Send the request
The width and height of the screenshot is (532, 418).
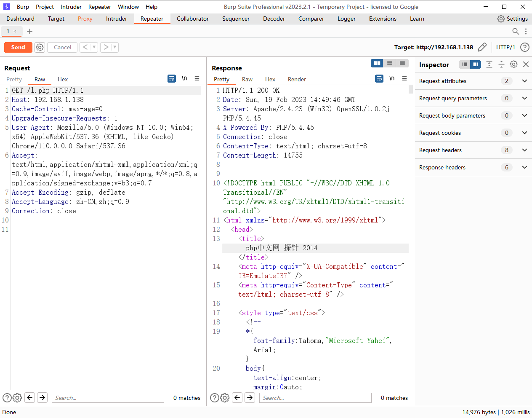pyautogui.click(x=18, y=47)
